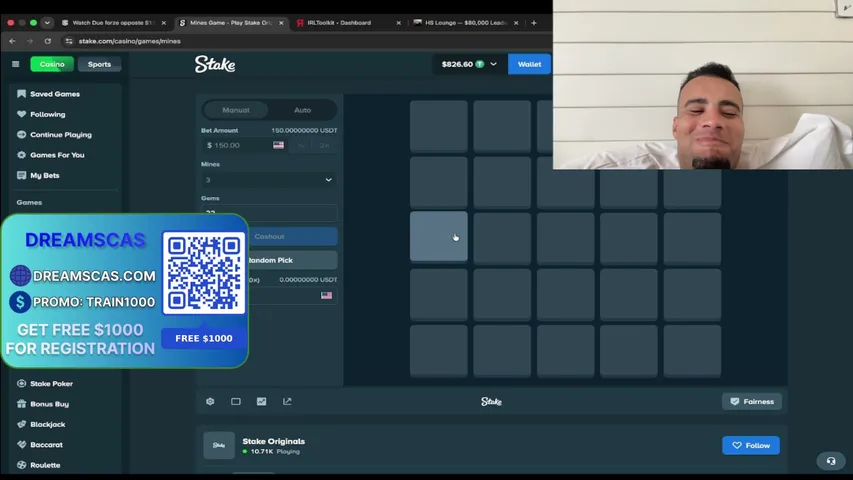Open Following in sidebar
853x480 pixels.
(x=47, y=114)
